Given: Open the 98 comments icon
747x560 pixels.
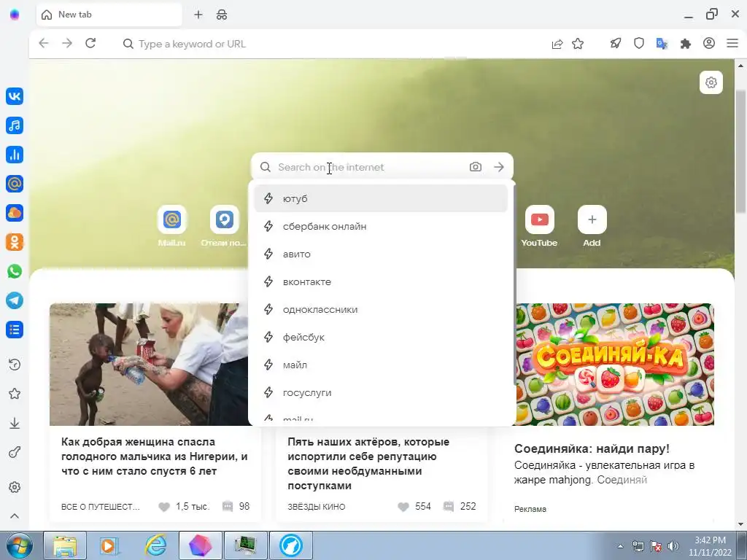Looking at the screenshot, I should [x=228, y=506].
